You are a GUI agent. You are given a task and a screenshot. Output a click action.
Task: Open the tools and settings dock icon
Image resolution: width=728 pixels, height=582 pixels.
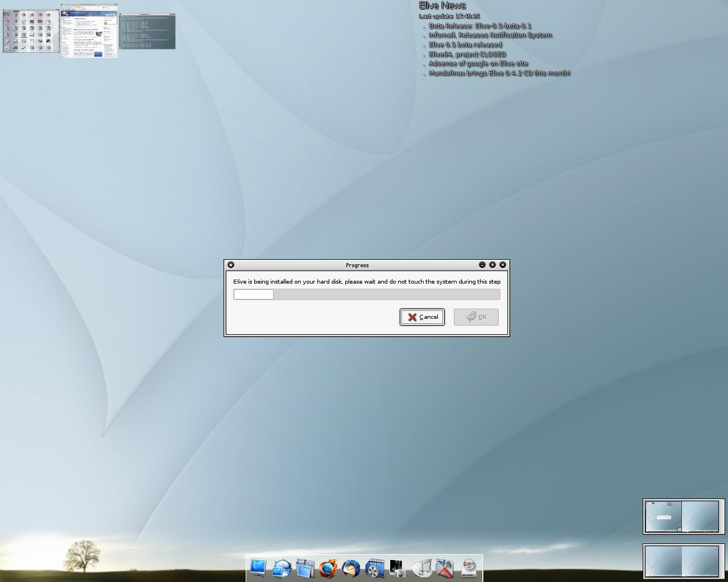pos(445,568)
